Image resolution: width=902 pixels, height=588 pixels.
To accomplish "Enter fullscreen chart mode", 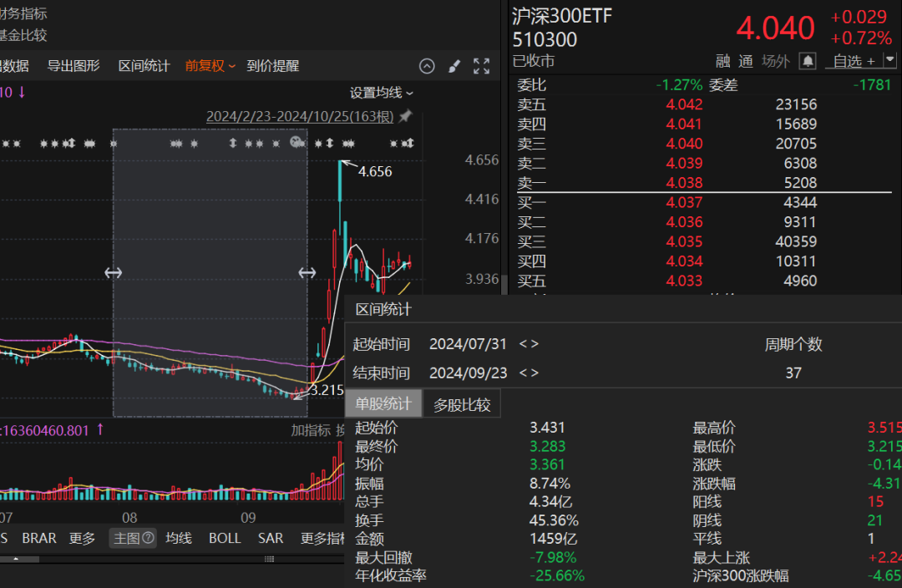I will pyautogui.click(x=482, y=66).
